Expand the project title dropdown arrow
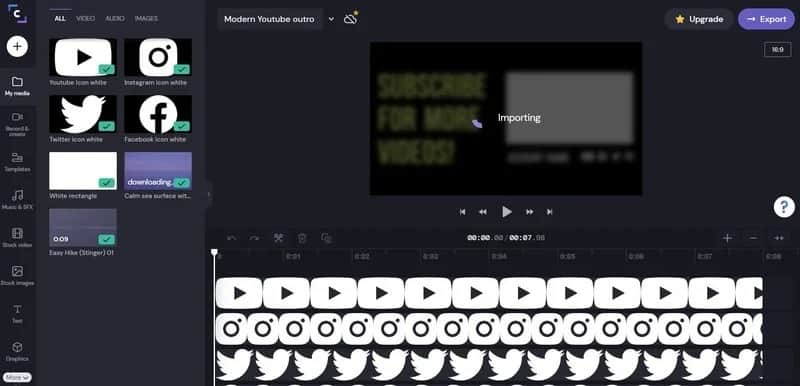This screenshot has width=800, height=386. [x=331, y=19]
